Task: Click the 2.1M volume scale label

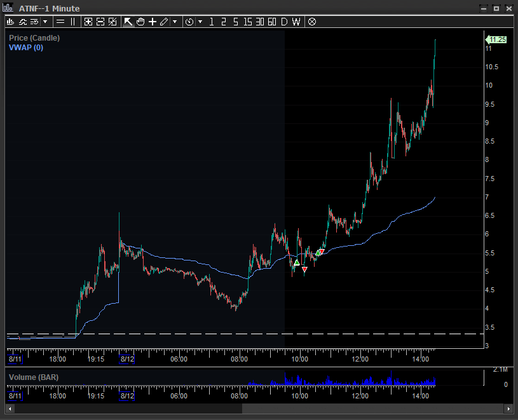Action: tap(500, 370)
